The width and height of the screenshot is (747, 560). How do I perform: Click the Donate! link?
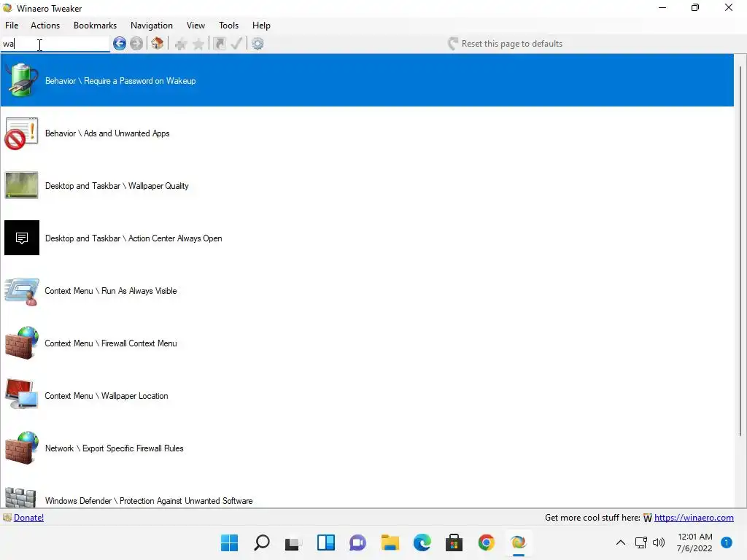click(28, 518)
